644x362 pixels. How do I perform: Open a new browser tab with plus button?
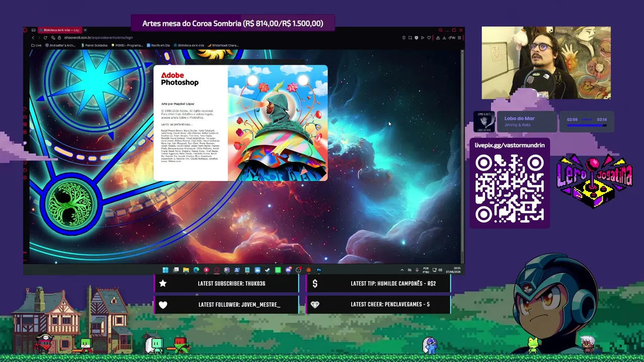click(x=85, y=30)
